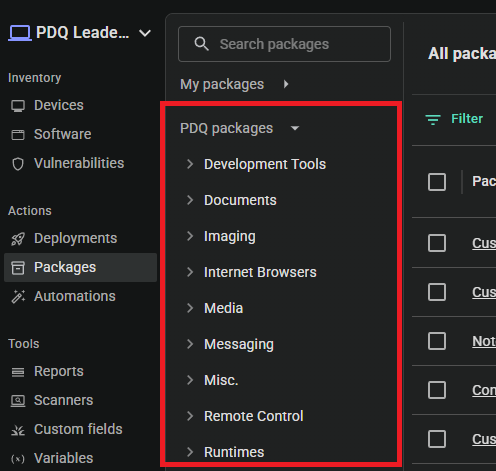Click the Variables (x) icon
496x471 pixels.
[x=18, y=459]
